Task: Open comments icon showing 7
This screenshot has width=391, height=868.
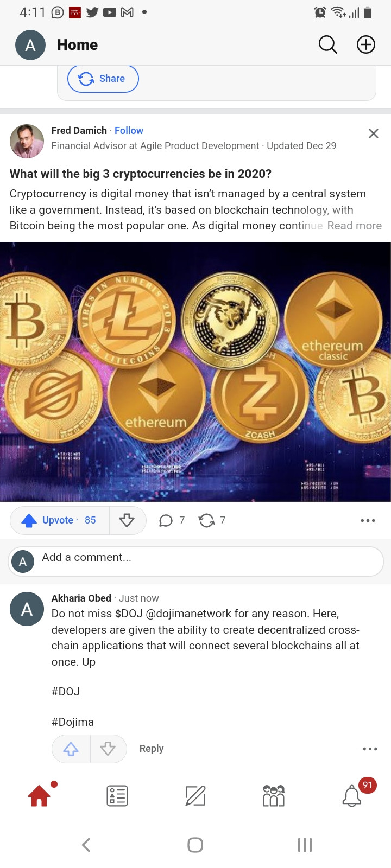Action: (171, 521)
